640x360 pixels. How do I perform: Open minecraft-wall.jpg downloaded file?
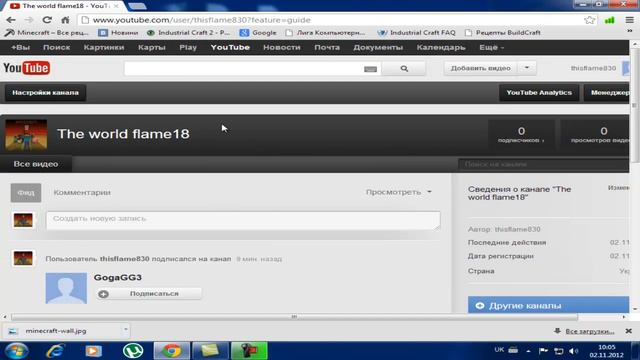[x=56, y=331]
